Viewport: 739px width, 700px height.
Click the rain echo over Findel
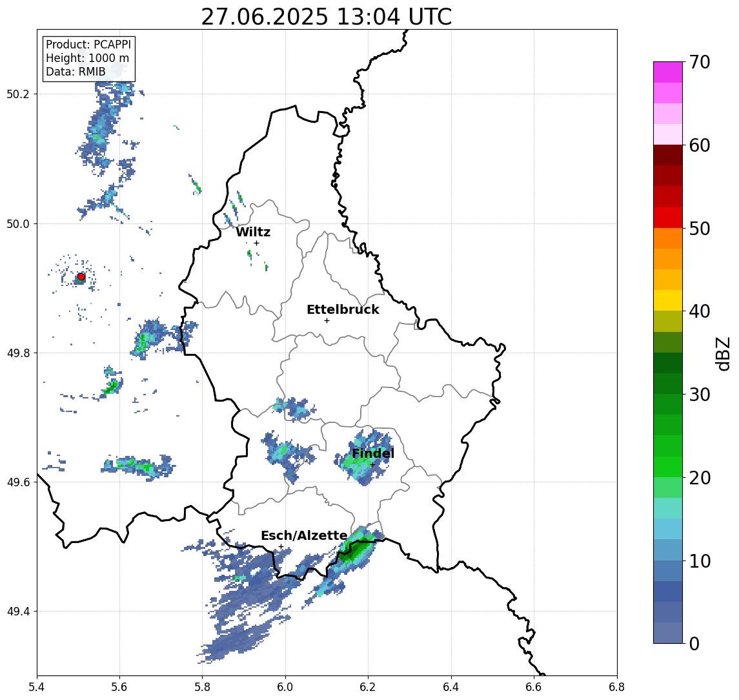click(x=363, y=458)
